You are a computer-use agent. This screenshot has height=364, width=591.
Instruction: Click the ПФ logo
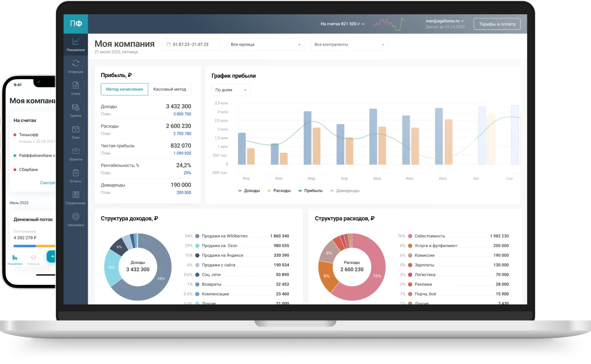tap(76, 24)
